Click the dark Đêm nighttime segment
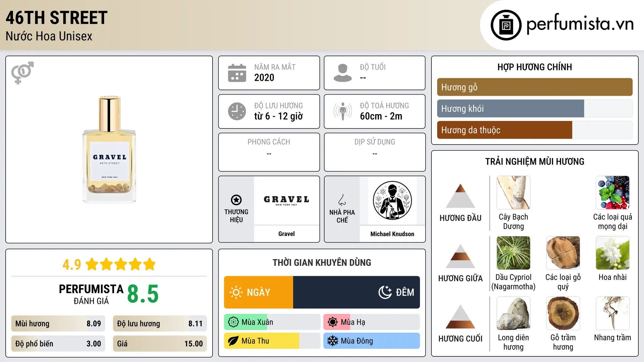Image resolution: width=644 pixels, height=362 pixels. tap(356, 292)
